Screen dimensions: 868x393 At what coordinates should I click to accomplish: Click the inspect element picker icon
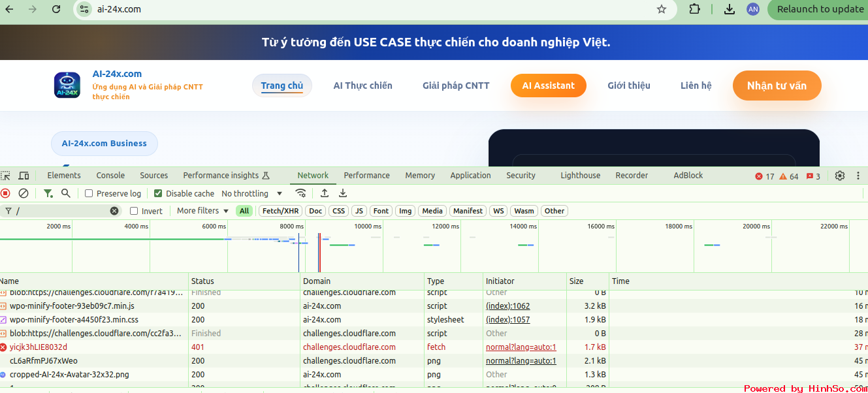6,176
